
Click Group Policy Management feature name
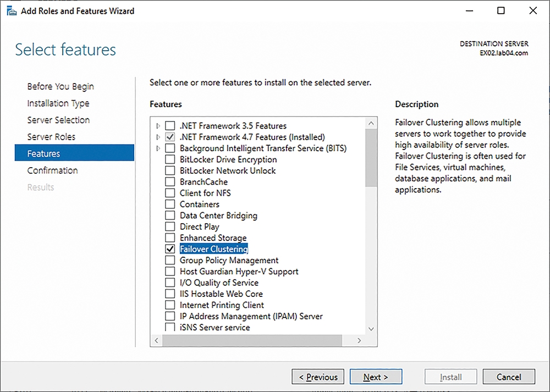click(229, 260)
